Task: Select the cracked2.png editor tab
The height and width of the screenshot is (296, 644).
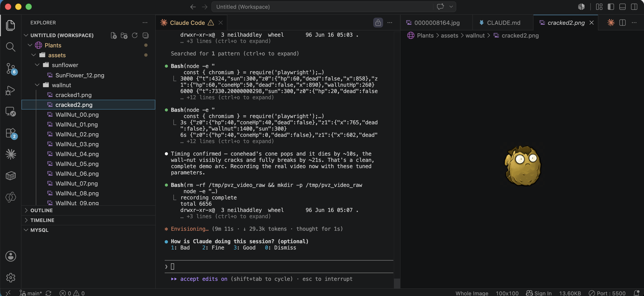Action: point(566,23)
